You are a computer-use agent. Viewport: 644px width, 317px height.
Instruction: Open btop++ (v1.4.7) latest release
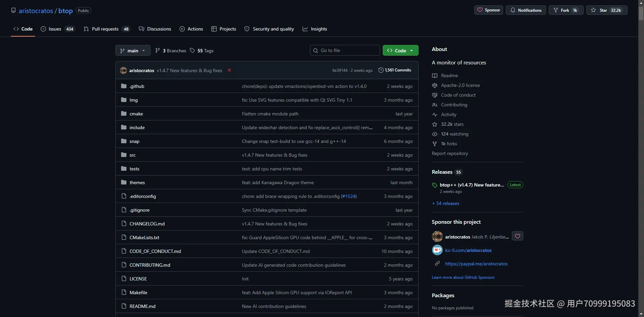tap(472, 185)
